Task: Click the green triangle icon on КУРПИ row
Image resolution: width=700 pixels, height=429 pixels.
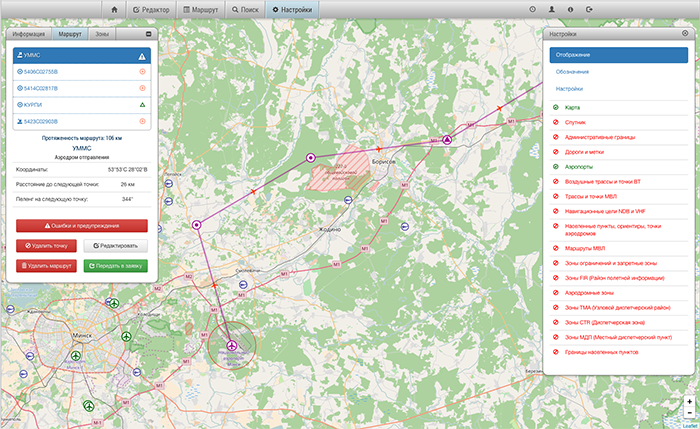Action: click(142, 104)
